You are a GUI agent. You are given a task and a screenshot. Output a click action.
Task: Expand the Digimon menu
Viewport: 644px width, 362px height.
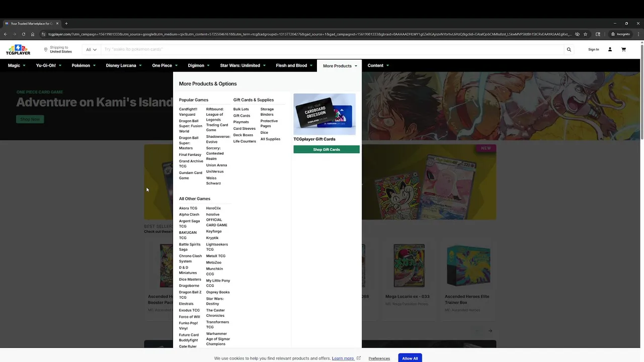[199, 65]
